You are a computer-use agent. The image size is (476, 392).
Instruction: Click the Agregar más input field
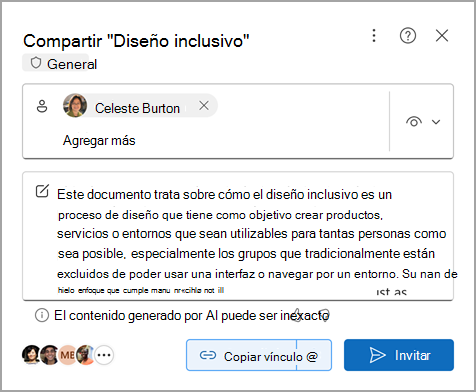pyautogui.click(x=99, y=141)
